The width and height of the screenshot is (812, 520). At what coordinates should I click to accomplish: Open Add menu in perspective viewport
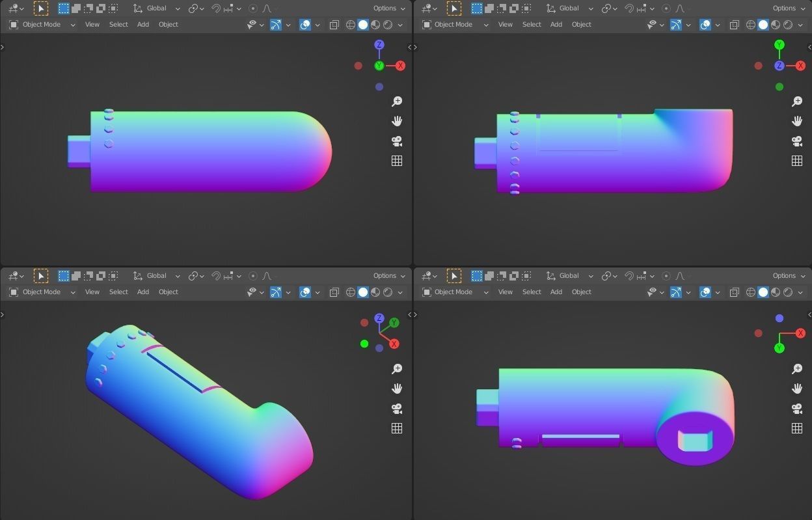click(143, 292)
